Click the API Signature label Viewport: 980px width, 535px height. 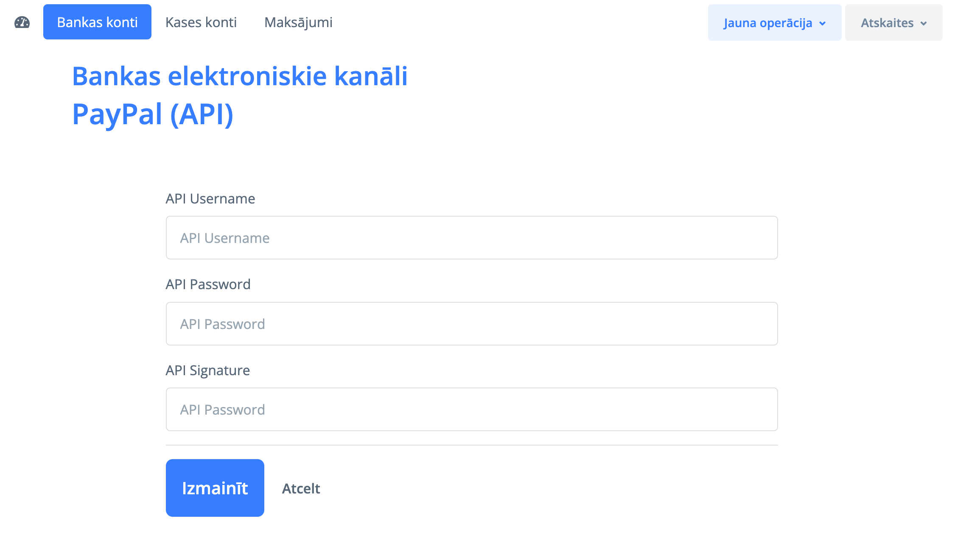207,370
